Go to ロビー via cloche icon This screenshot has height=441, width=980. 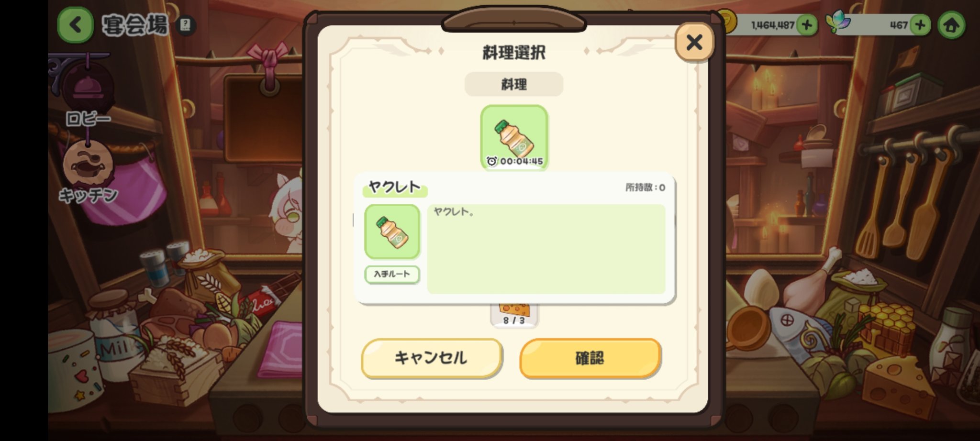[88, 88]
